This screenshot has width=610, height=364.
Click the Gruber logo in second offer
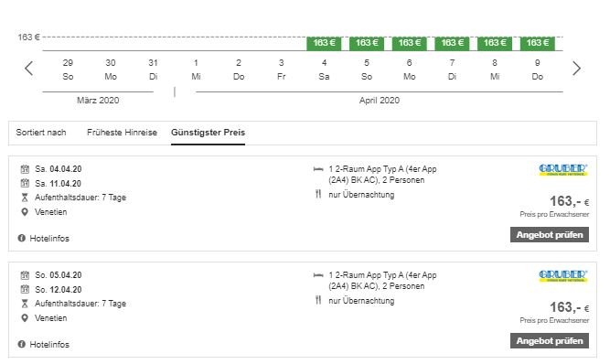(x=563, y=276)
